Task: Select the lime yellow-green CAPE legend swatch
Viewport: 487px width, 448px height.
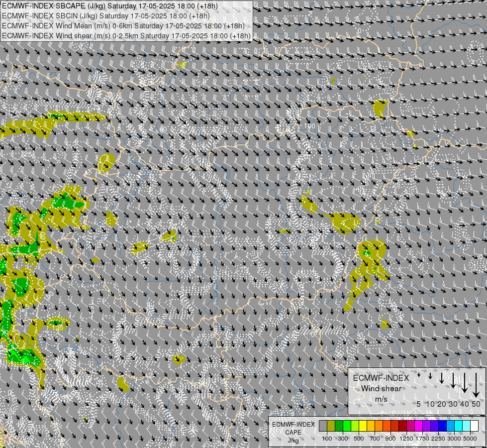Action: tap(355, 426)
